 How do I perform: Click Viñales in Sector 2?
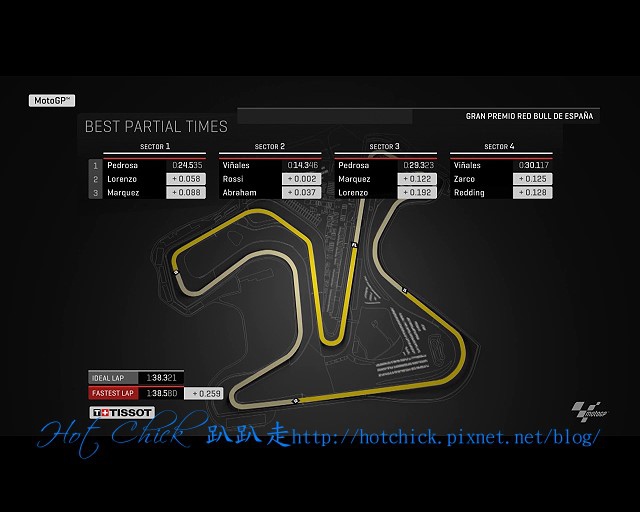(236, 165)
